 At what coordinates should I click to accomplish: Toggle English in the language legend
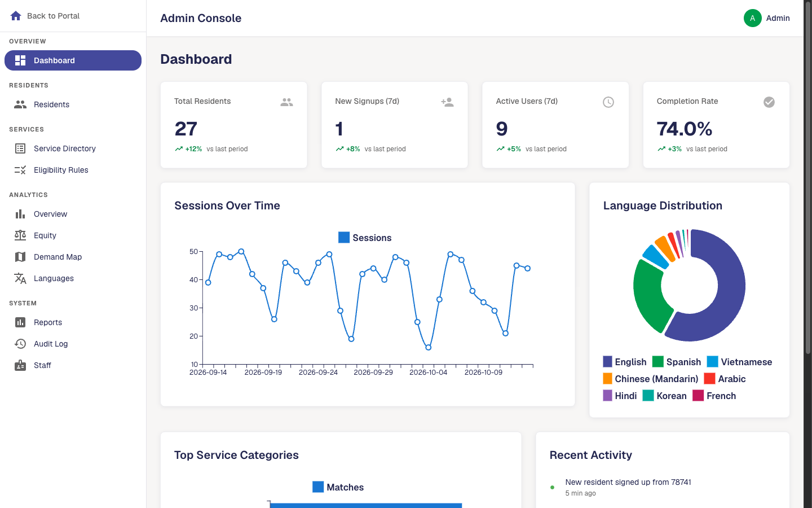pos(625,362)
